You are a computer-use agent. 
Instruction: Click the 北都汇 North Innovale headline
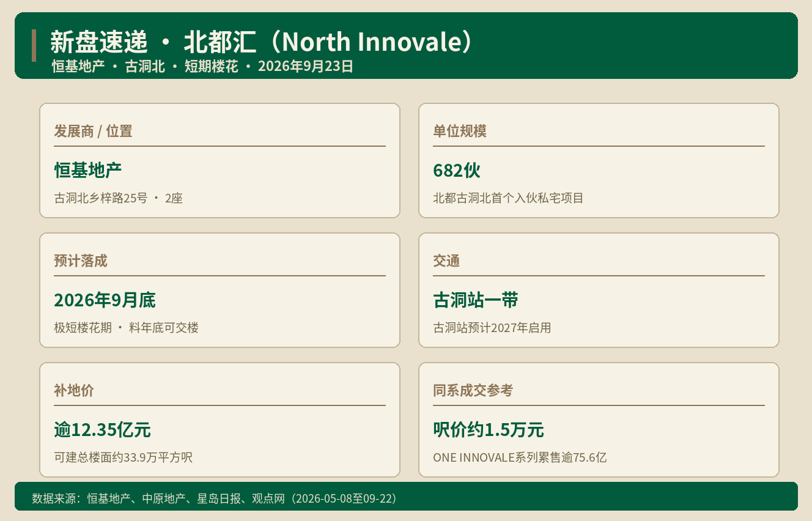pos(262,42)
